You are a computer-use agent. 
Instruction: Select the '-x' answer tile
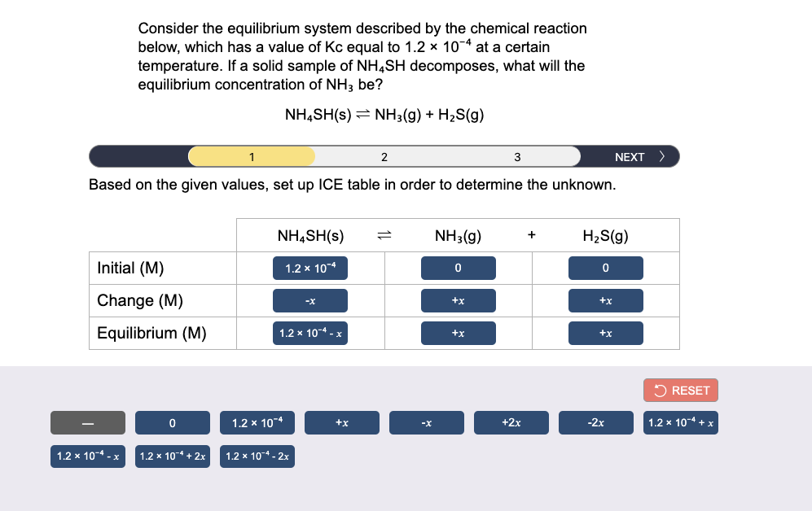pyautogui.click(x=426, y=422)
